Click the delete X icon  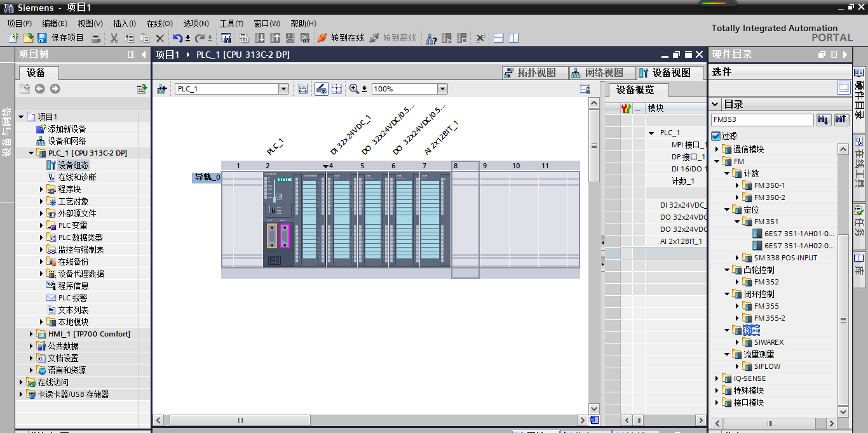click(x=160, y=38)
